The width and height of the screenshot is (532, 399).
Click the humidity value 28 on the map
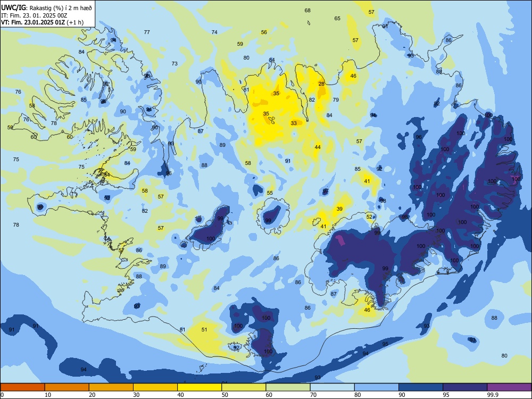click(321, 84)
